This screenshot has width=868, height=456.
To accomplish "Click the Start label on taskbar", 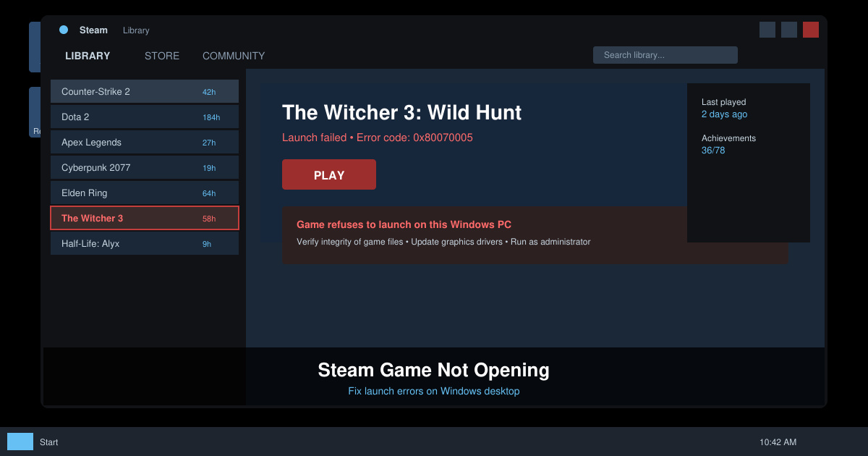I will click(49, 442).
